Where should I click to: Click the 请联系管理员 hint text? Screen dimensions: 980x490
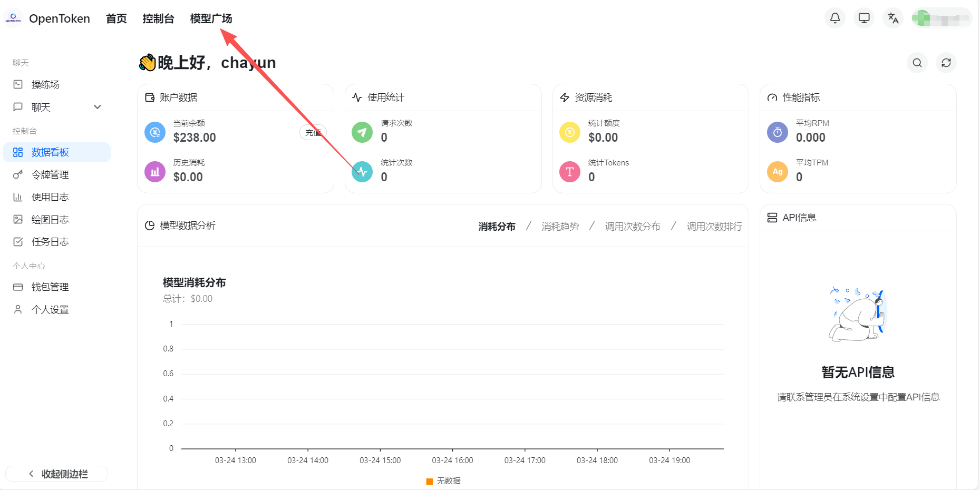[858, 397]
